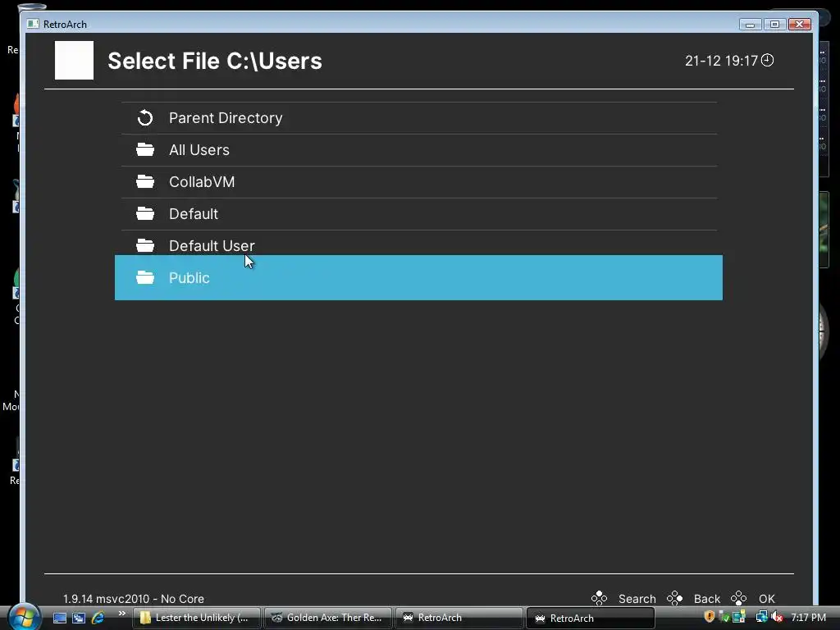This screenshot has width=840, height=630.
Task: Click the 21-12 19:17 date time text
Action: point(721,61)
